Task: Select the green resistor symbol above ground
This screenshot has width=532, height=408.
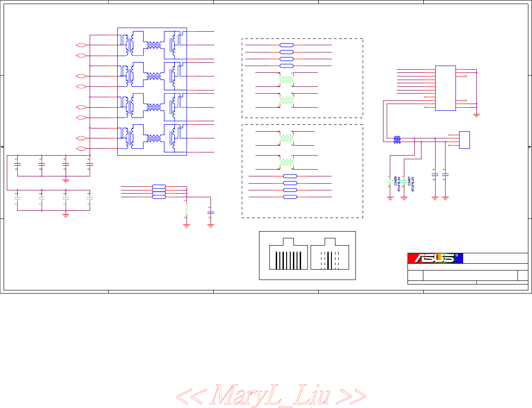Action: tap(186, 209)
